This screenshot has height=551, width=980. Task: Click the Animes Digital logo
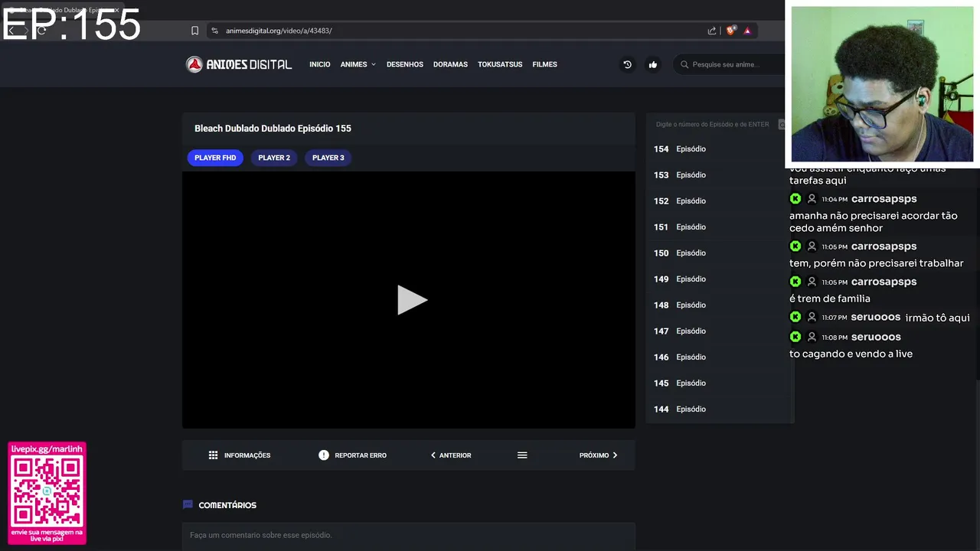coord(239,64)
